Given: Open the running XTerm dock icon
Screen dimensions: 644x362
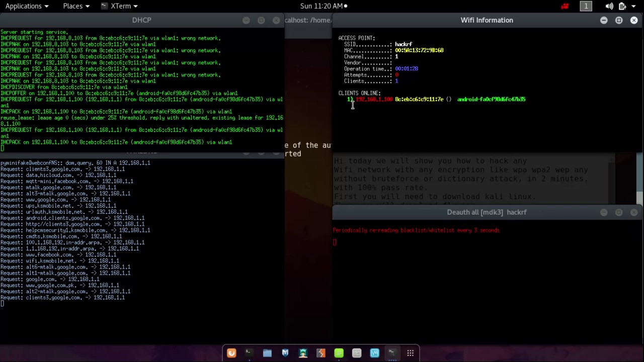Looking at the screenshot, I should click(392, 353).
